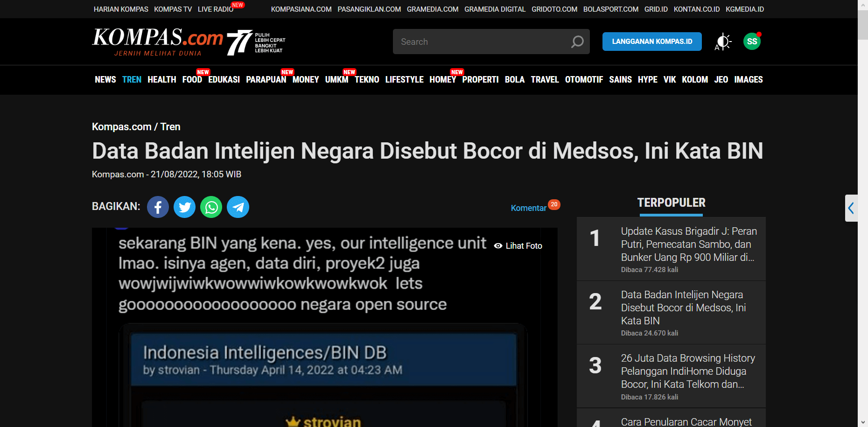Click Langganan Kompas.id button
Image resolution: width=868 pixels, height=427 pixels.
tap(652, 42)
